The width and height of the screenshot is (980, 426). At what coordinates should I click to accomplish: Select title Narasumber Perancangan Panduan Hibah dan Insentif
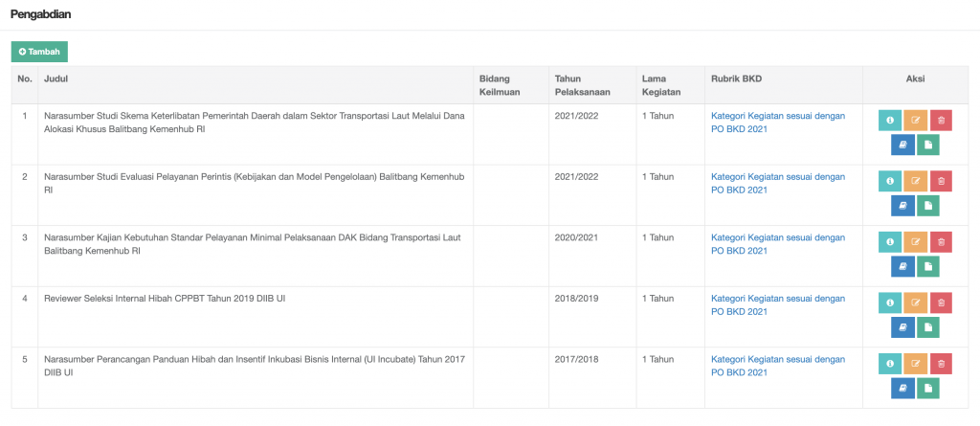click(x=255, y=366)
